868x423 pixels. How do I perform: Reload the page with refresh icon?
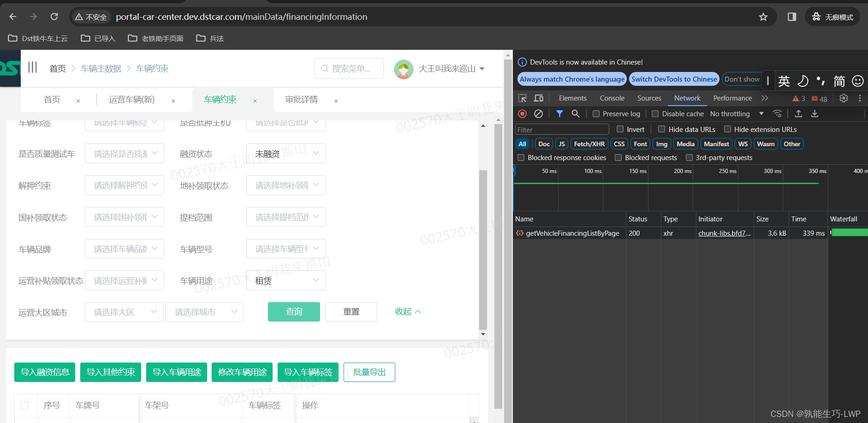(x=54, y=17)
